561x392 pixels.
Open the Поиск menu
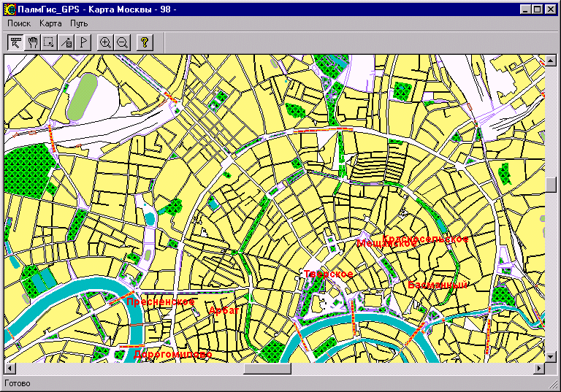pos(19,23)
